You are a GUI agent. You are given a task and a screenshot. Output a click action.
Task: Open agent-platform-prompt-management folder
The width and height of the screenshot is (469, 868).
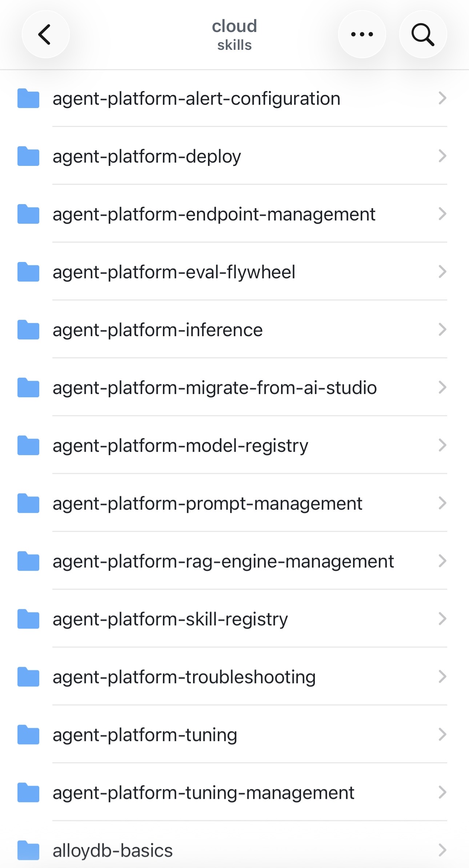234,503
